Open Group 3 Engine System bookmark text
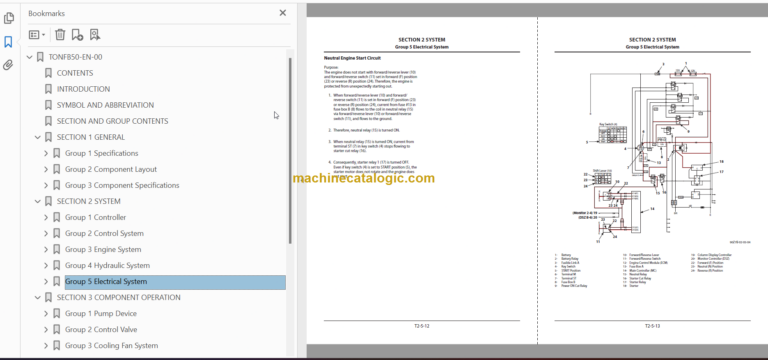Image resolution: width=768 pixels, height=360 pixels. click(103, 249)
